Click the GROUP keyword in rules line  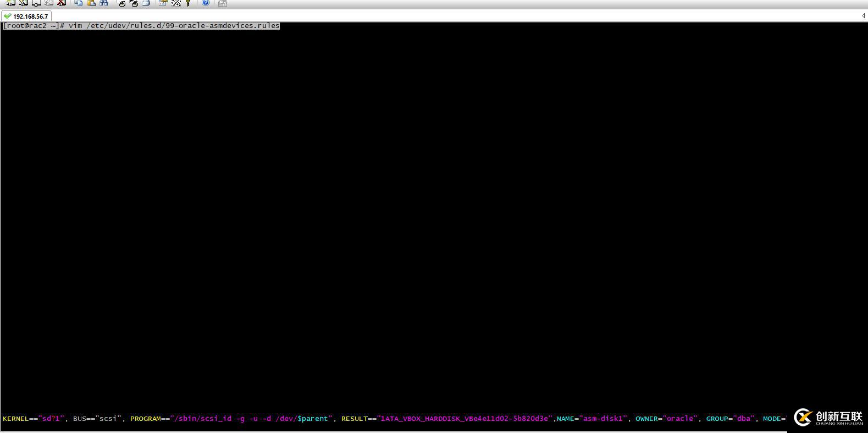click(x=717, y=419)
